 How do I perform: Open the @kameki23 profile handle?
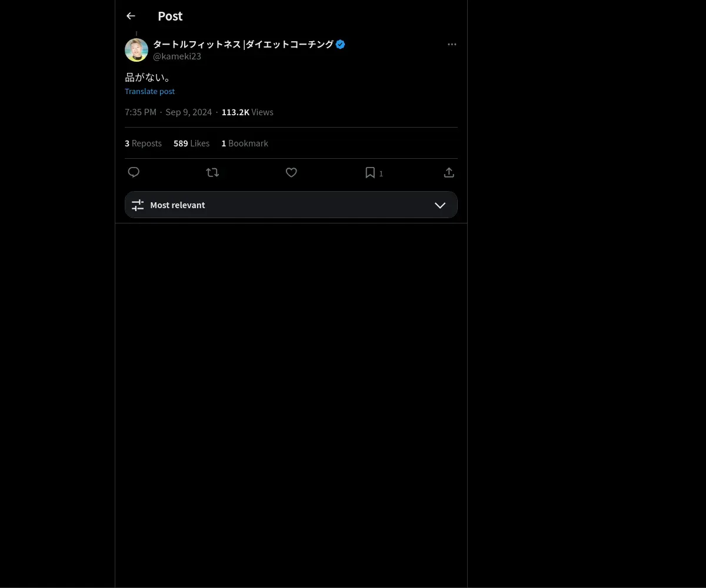pos(177,56)
